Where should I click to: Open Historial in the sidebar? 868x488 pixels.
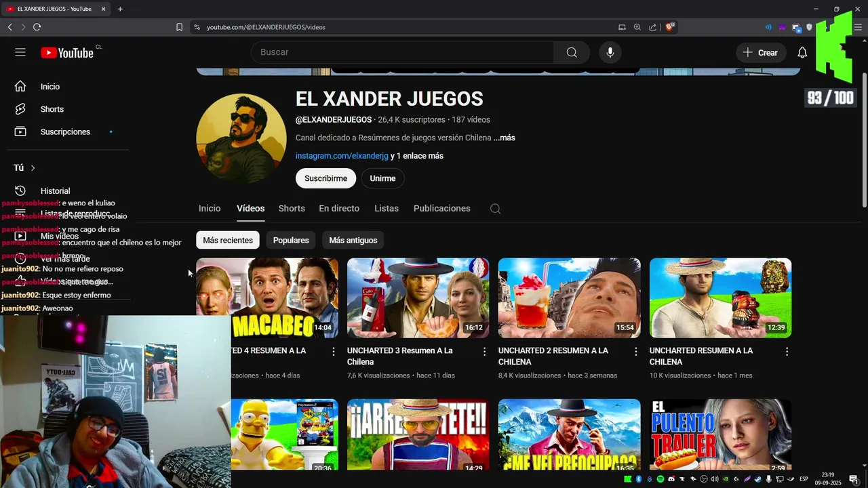pyautogui.click(x=55, y=190)
